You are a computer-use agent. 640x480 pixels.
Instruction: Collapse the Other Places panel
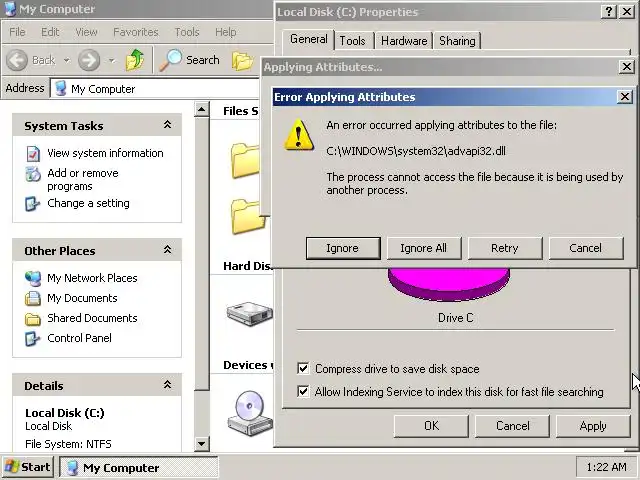(167, 250)
